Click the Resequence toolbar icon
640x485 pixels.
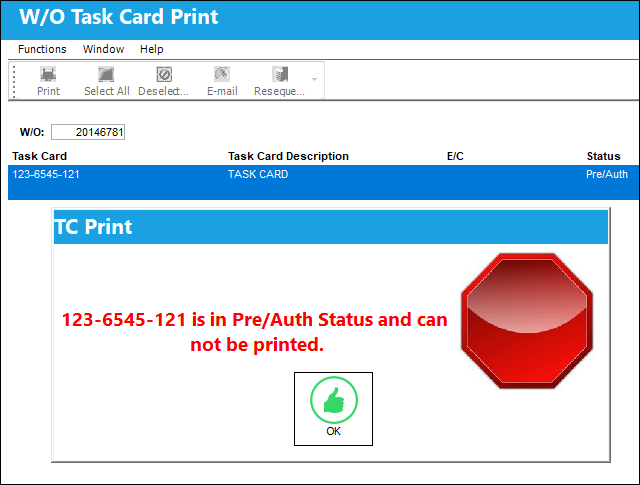tap(280, 81)
